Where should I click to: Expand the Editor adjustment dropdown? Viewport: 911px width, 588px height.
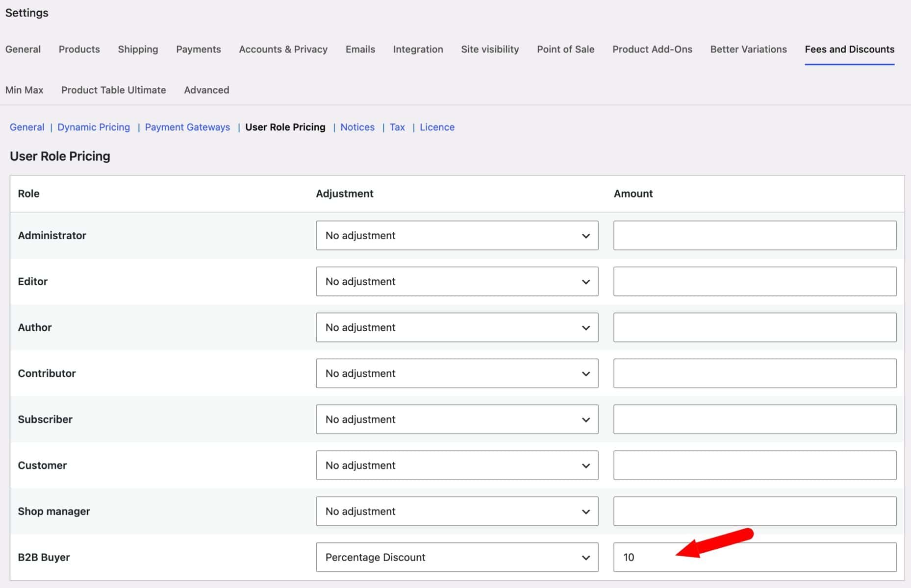pyautogui.click(x=457, y=282)
